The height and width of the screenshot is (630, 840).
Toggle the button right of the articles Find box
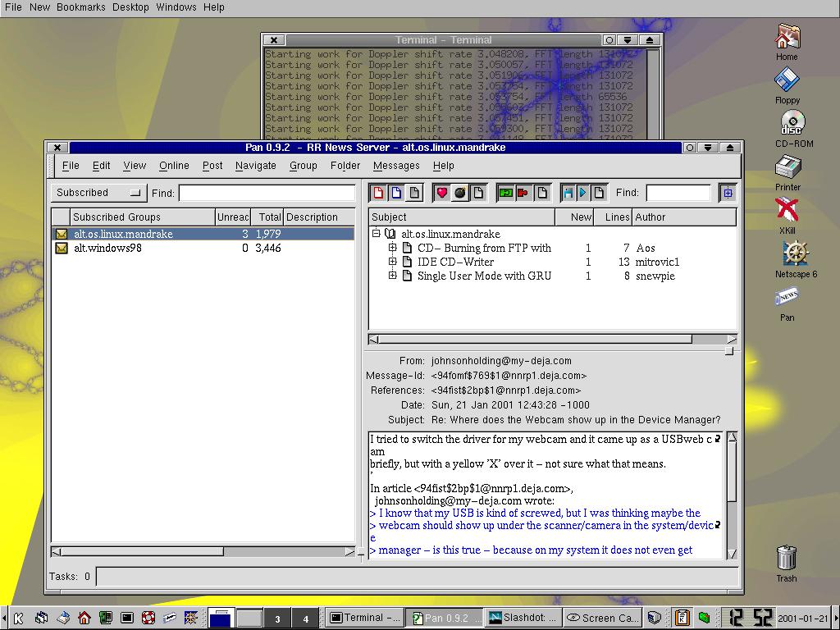[728, 193]
